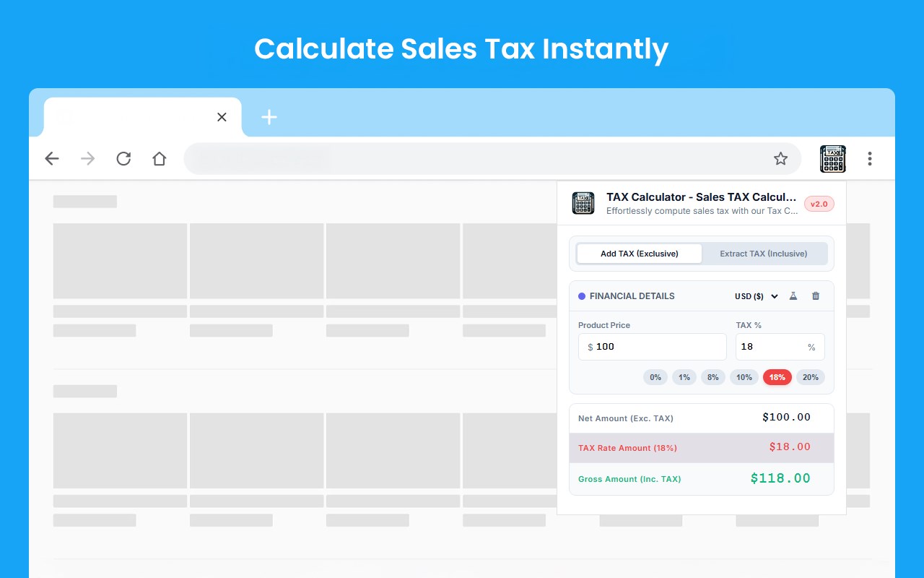Click the flask icon in Financial Details
924x578 pixels.
tap(793, 296)
